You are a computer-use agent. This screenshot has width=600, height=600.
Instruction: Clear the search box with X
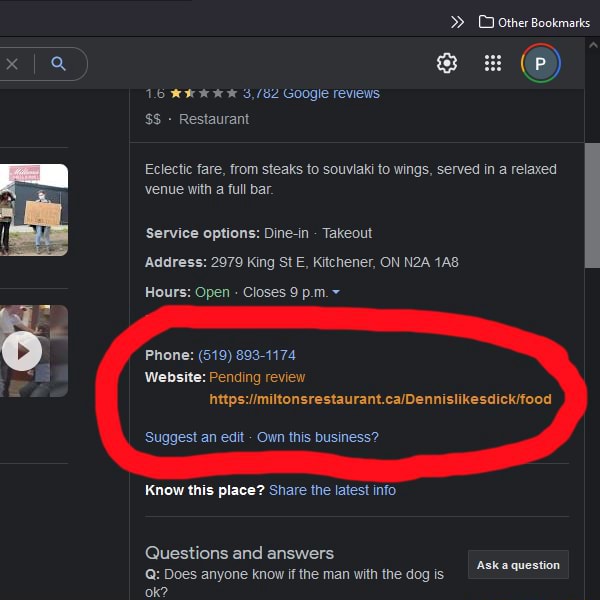[12, 64]
